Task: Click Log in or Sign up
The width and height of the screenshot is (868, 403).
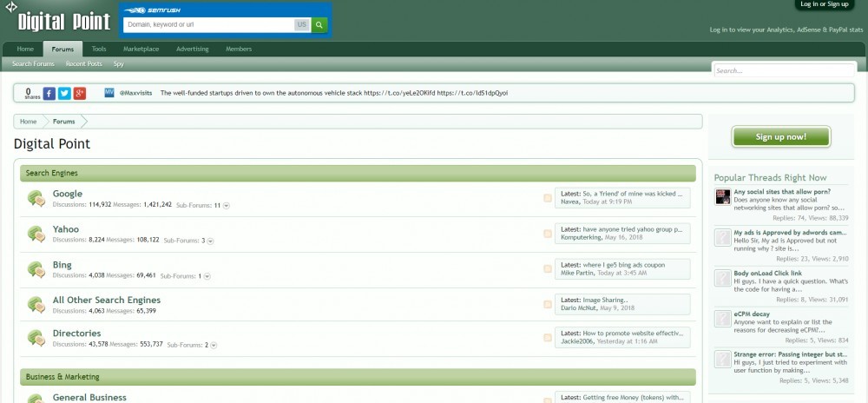Action: coord(825,4)
